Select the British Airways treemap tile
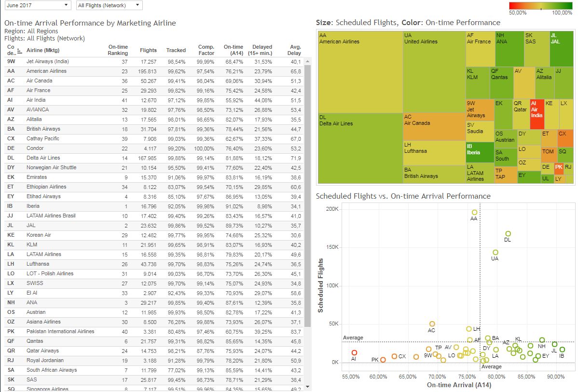This screenshot has width=578, height=392. coord(434,175)
